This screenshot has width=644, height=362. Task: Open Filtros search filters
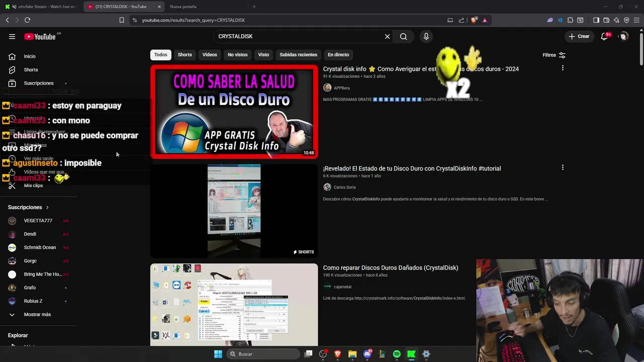pos(554,55)
